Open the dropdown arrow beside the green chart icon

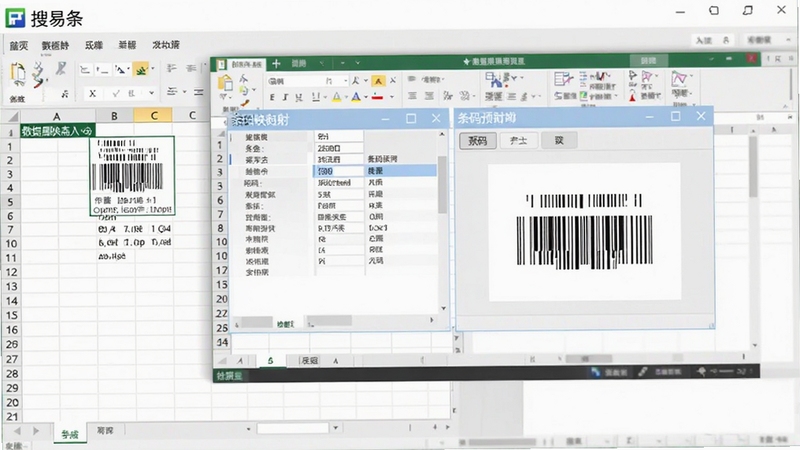pyautogui.click(x=153, y=69)
